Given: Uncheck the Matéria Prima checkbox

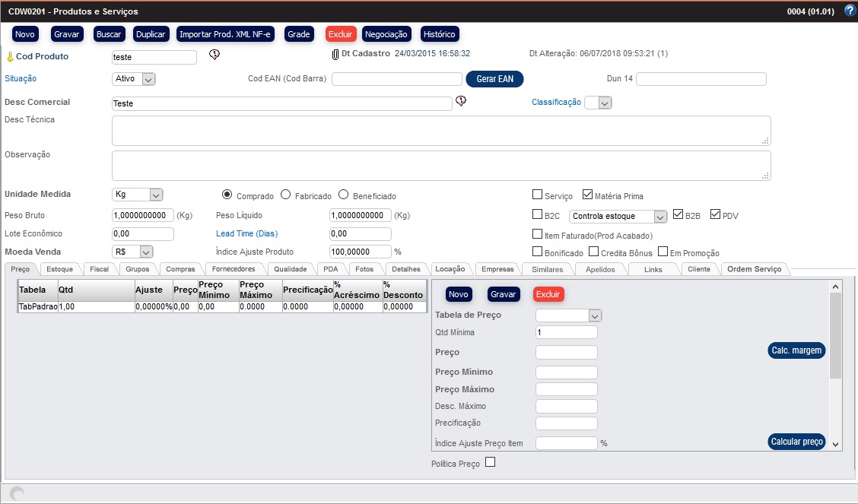Looking at the screenshot, I should (587, 195).
